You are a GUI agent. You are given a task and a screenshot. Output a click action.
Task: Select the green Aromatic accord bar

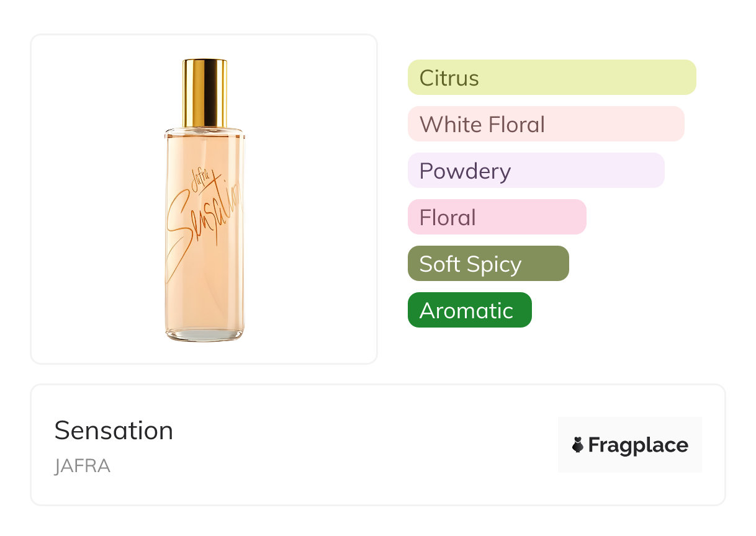[469, 310]
